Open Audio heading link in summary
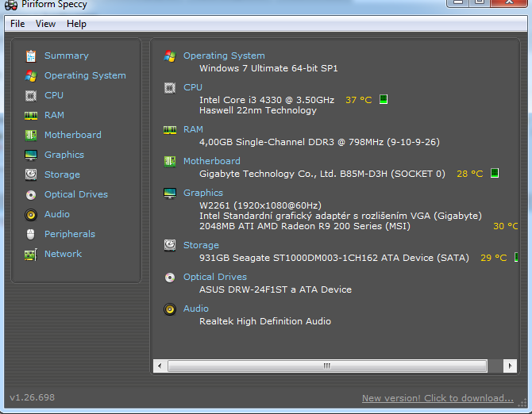The height and width of the screenshot is (414, 532). (x=196, y=309)
